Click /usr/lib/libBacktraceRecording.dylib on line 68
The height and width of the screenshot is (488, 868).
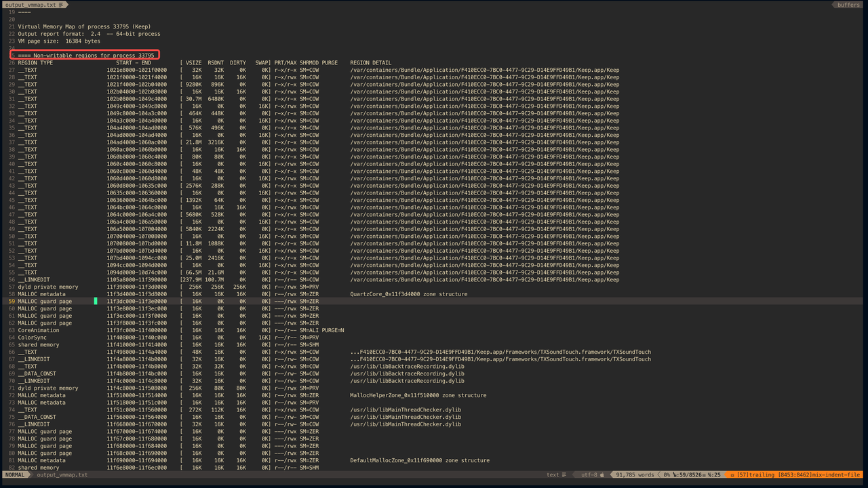[x=407, y=366]
